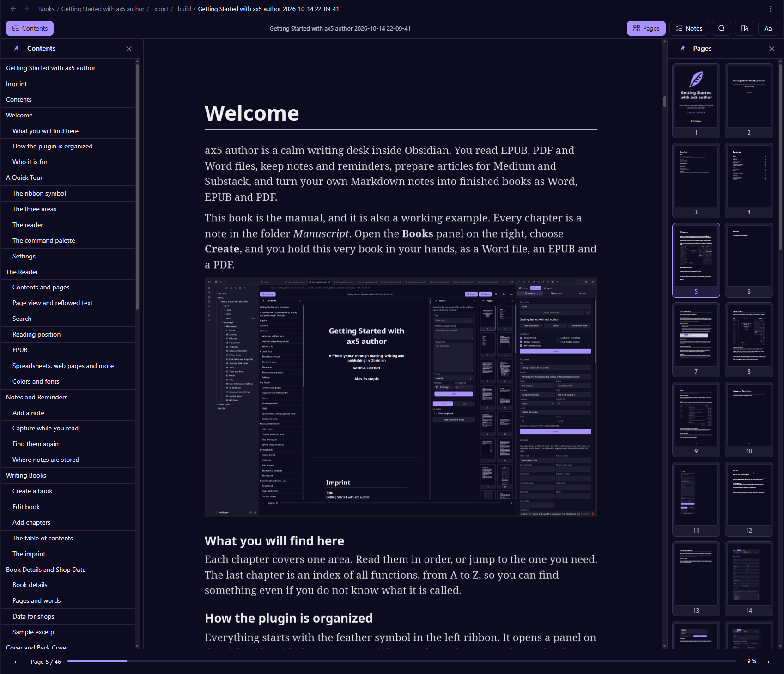The image size is (784, 674).
Task: Open 'The command palette' section
Action: tap(68, 240)
